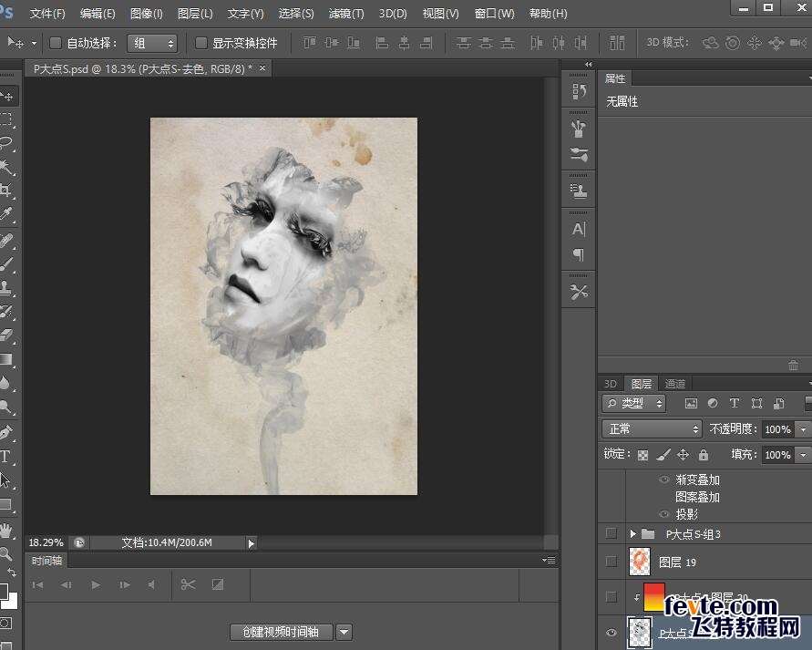
Task: Select the Pen tool
Action: 6,432
